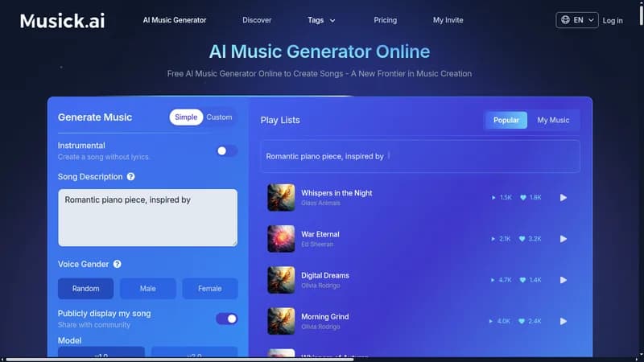Select Male voice gender
Viewport: 644px width, 362px height.
pyautogui.click(x=148, y=289)
